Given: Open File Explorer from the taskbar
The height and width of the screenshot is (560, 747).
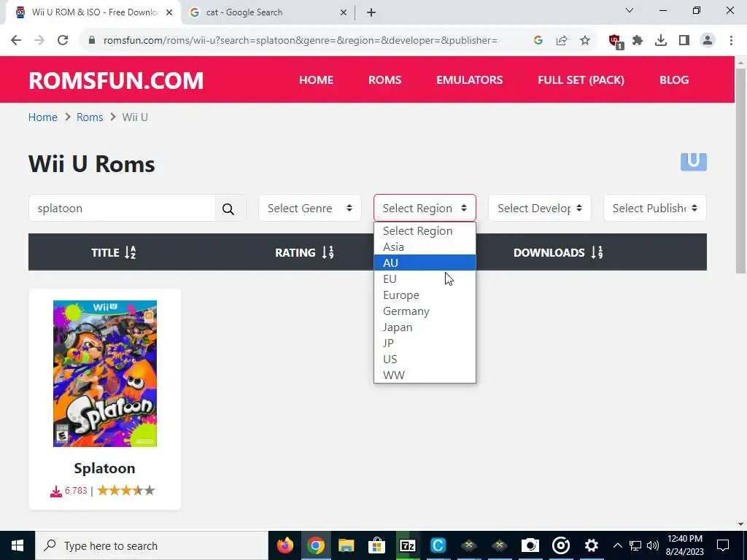Looking at the screenshot, I should tap(347, 545).
